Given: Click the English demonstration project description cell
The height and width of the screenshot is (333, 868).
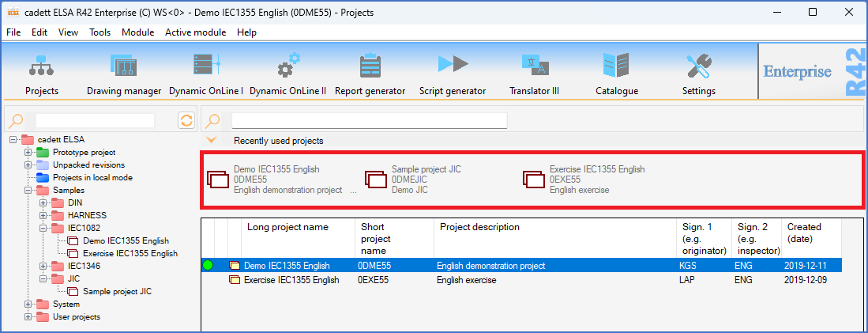Looking at the screenshot, I should click(x=490, y=266).
